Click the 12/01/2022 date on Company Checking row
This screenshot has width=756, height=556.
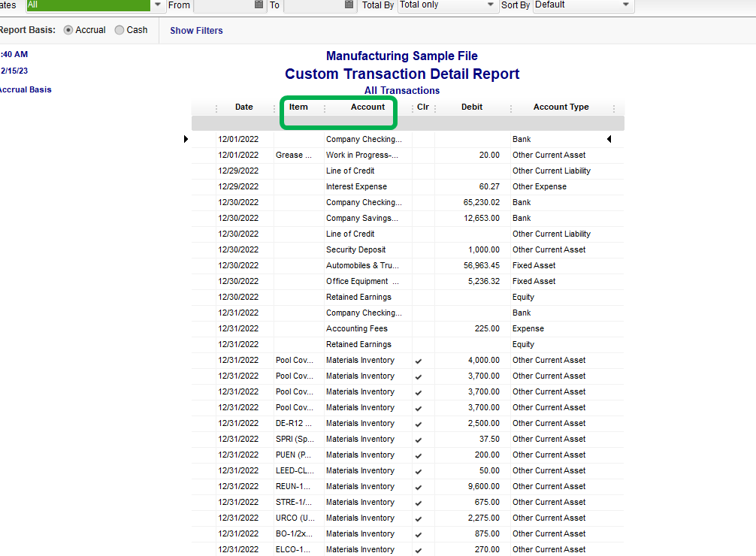pos(238,139)
